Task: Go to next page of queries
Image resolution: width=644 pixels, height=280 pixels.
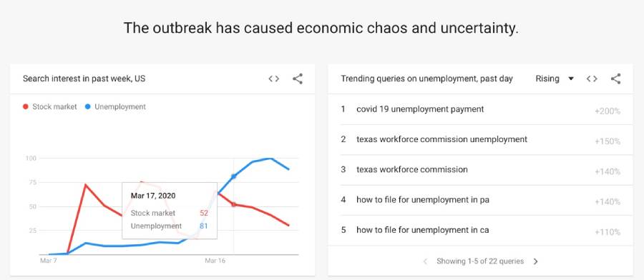Action: 535,261
